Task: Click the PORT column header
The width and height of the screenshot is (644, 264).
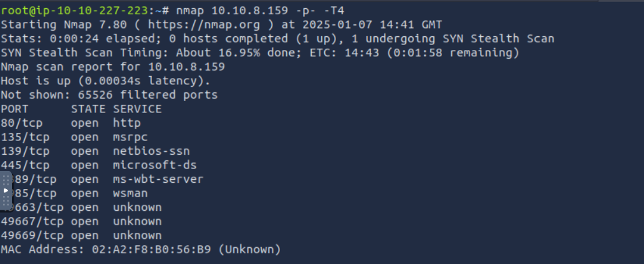Action: [x=15, y=109]
